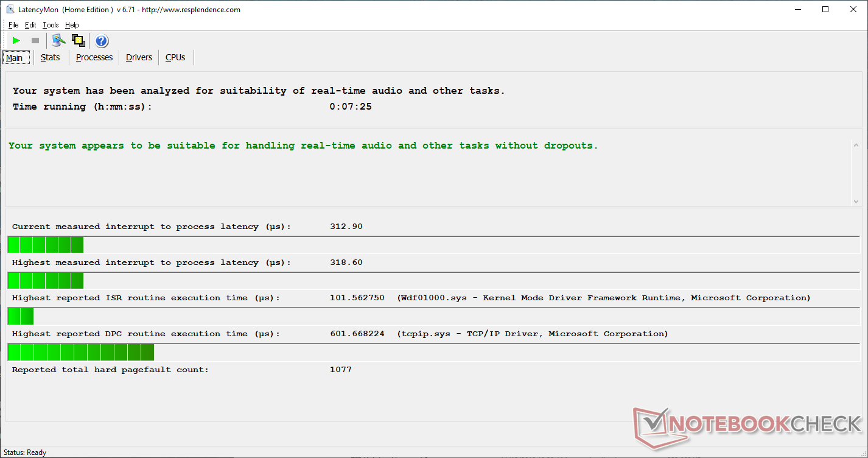Image resolution: width=868 pixels, height=458 pixels.
Task: Open the Tools menu
Action: tap(51, 25)
